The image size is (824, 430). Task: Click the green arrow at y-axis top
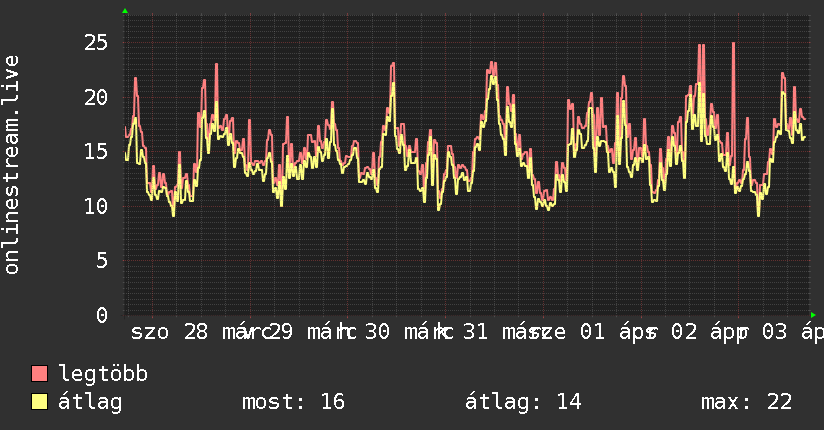point(125,11)
